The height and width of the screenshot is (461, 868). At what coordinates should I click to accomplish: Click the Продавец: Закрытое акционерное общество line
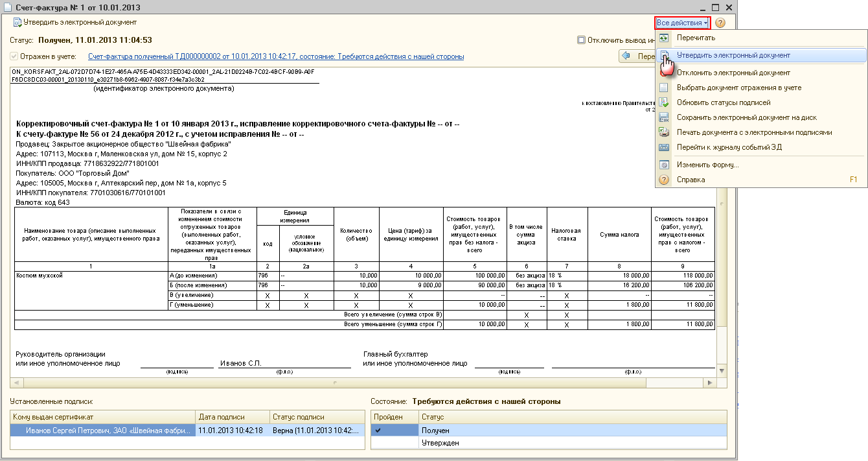(x=124, y=144)
